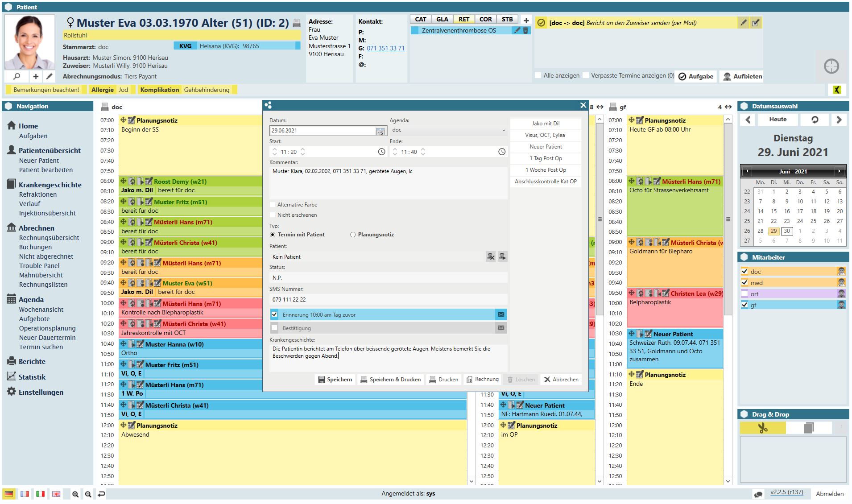Click the scissors icon in Drag & Drop
The height and width of the screenshot is (504, 852).
[763, 428]
